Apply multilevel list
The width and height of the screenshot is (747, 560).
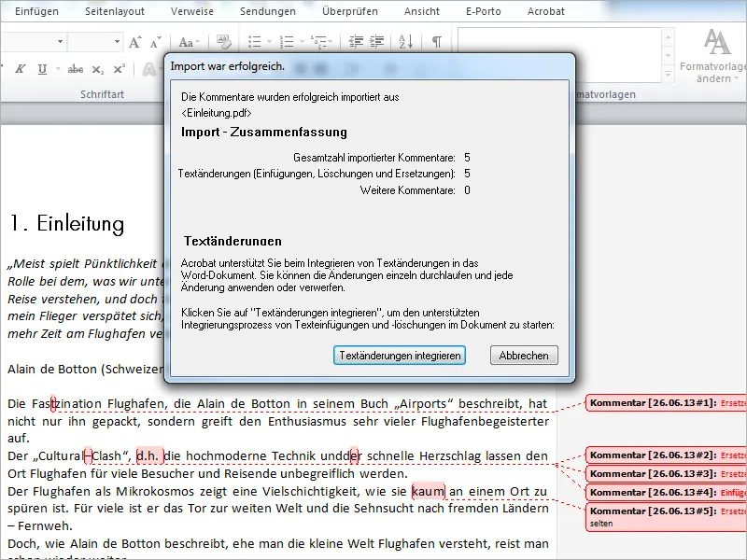click(x=317, y=42)
